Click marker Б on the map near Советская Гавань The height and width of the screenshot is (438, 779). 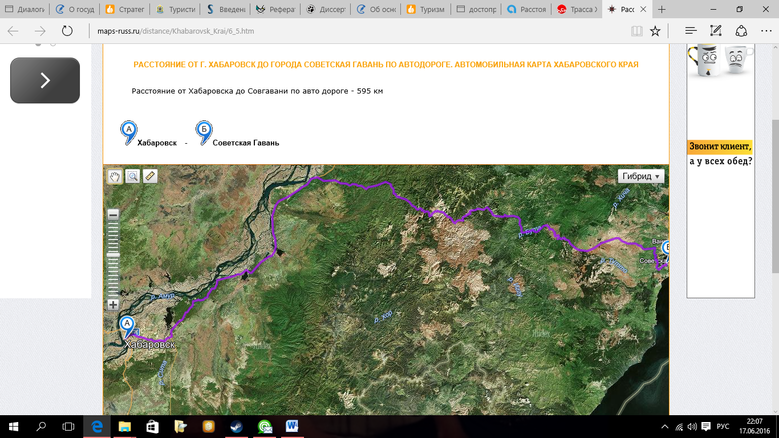click(666, 251)
